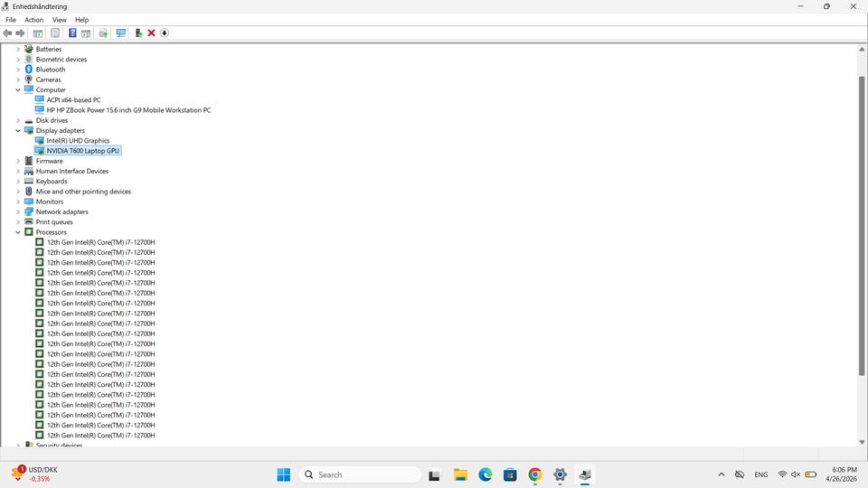The image size is (868, 488).
Task: Expand the Network adapters category
Action: coord(18,211)
